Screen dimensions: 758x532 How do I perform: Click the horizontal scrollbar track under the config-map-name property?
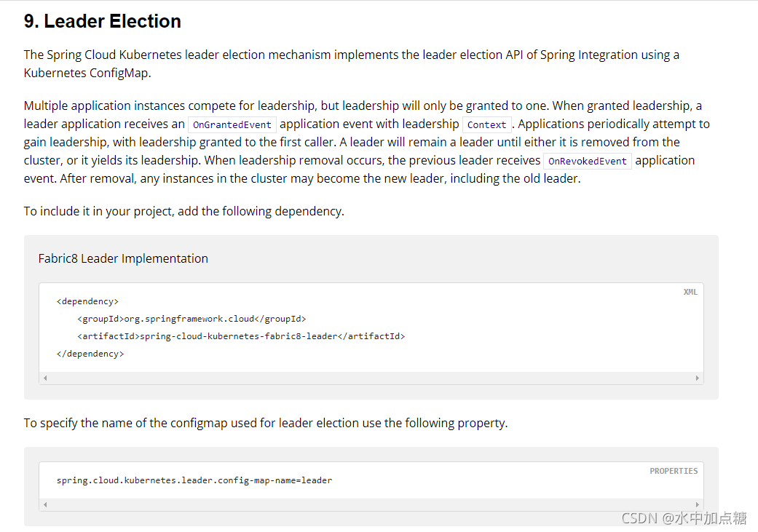[x=371, y=504]
